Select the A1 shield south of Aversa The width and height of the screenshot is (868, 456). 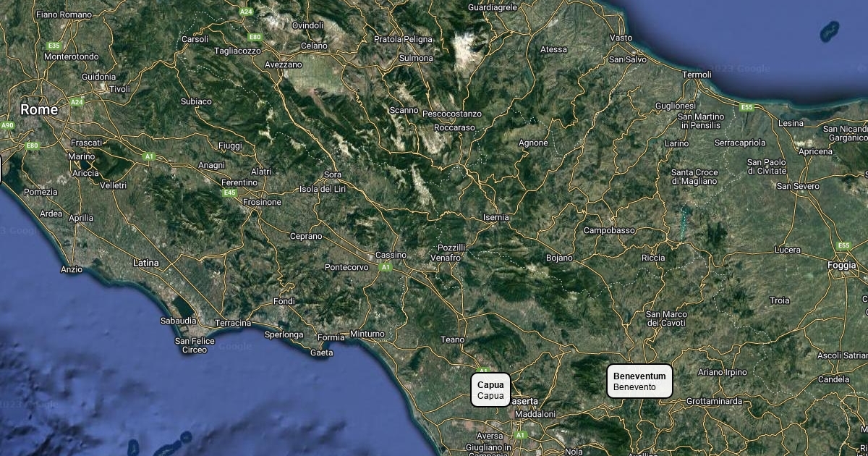point(519,435)
